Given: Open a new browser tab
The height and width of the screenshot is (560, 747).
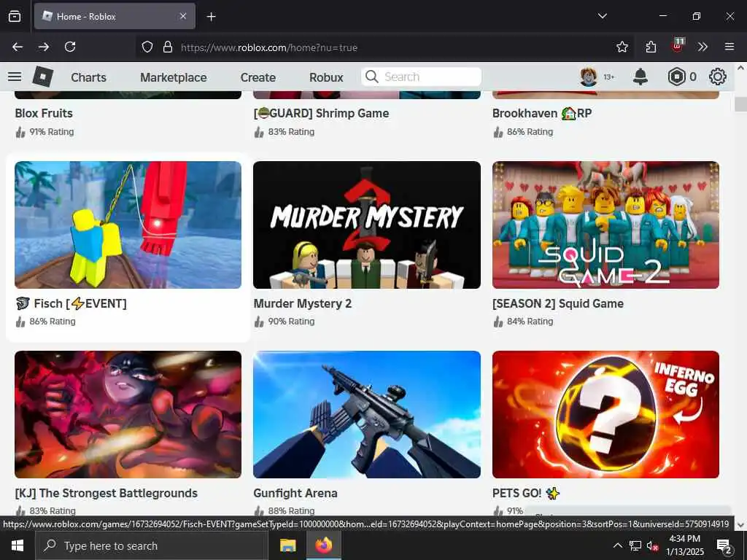Looking at the screenshot, I should [x=211, y=17].
